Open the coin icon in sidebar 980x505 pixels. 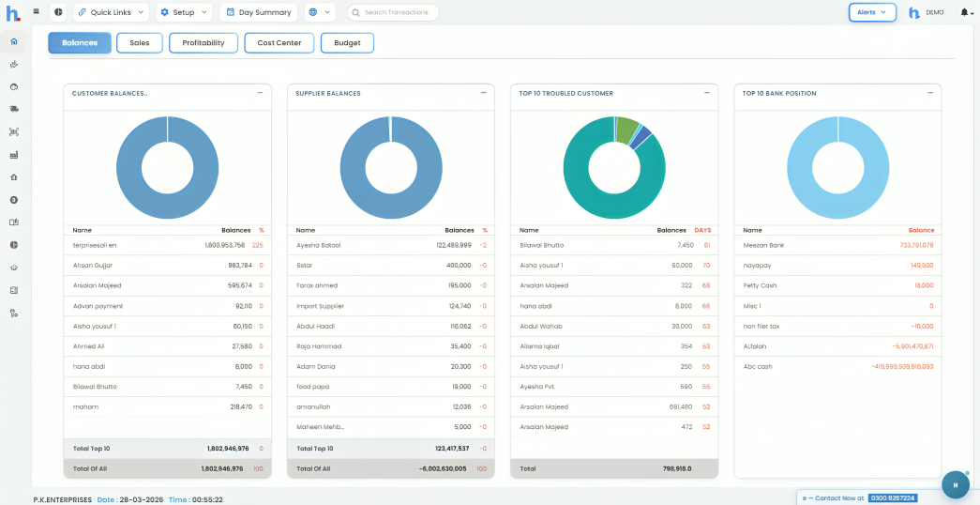[14, 200]
